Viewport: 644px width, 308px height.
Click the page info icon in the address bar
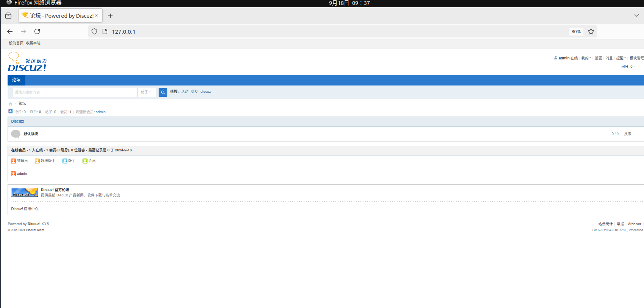105,31
